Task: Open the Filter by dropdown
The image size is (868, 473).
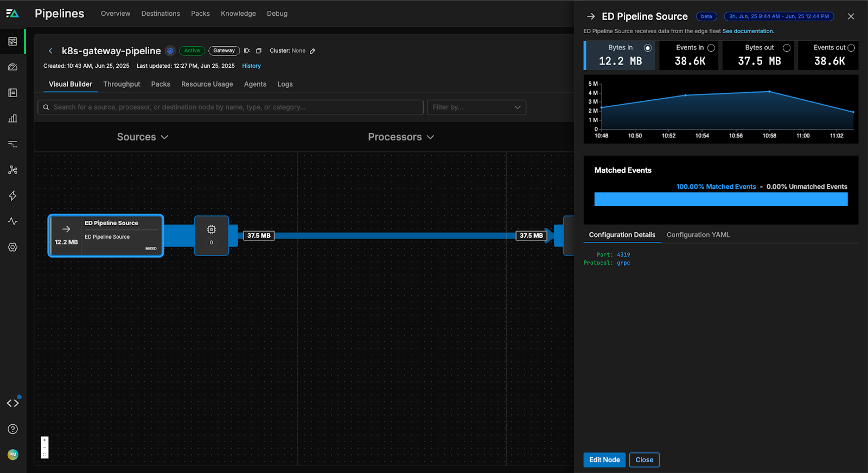Action: [x=476, y=107]
